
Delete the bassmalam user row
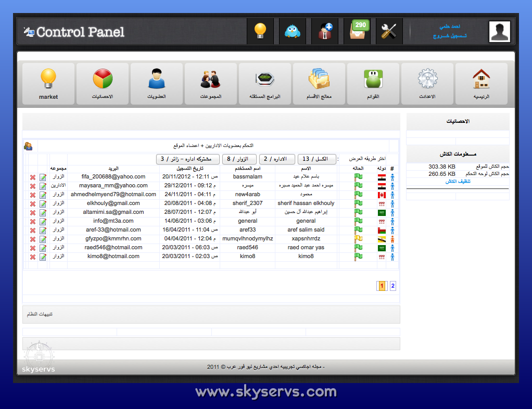point(33,177)
